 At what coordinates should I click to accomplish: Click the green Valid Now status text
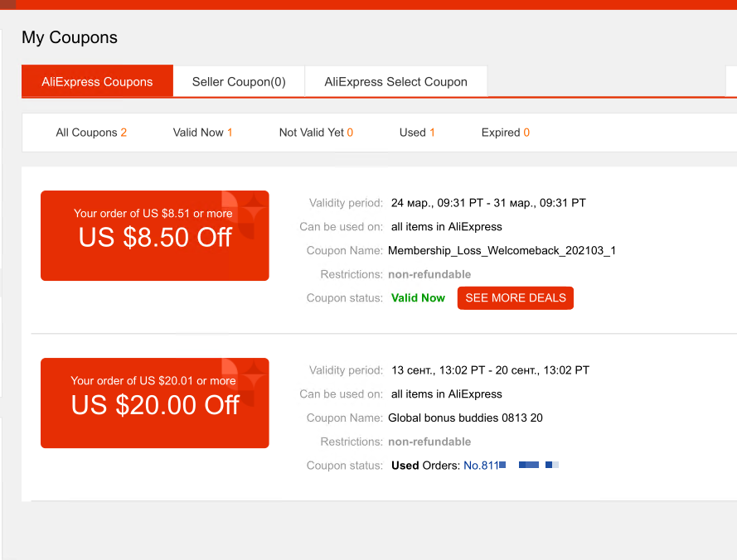(418, 298)
